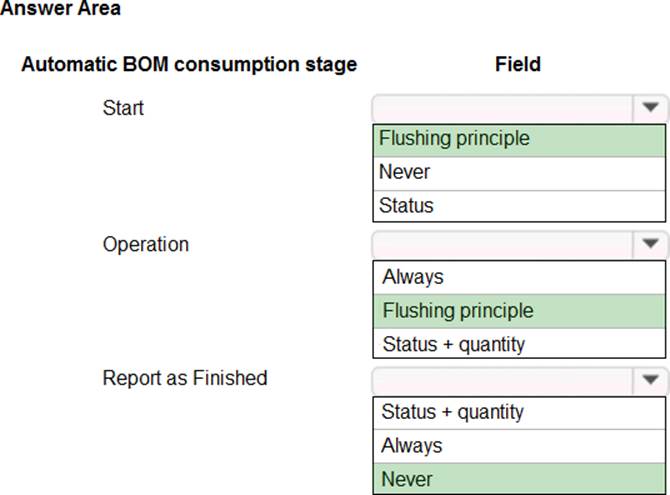Click the Operation stage combo box field

(502, 244)
